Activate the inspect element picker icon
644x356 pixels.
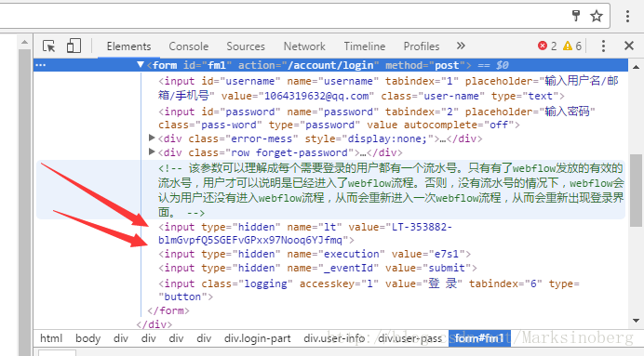[x=49, y=46]
